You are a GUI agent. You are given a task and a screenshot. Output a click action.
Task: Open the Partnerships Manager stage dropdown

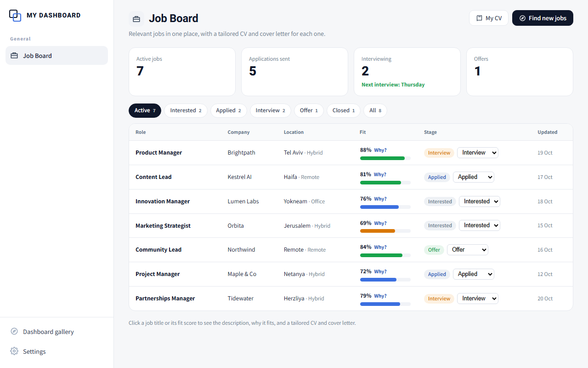(478, 299)
